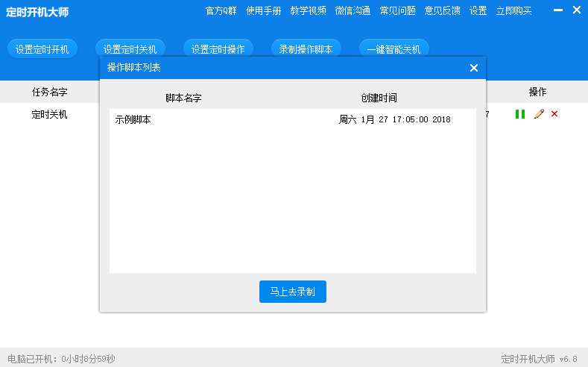588x367 pixels.
Task: Click 立即购买 link
Action: tap(514, 10)
